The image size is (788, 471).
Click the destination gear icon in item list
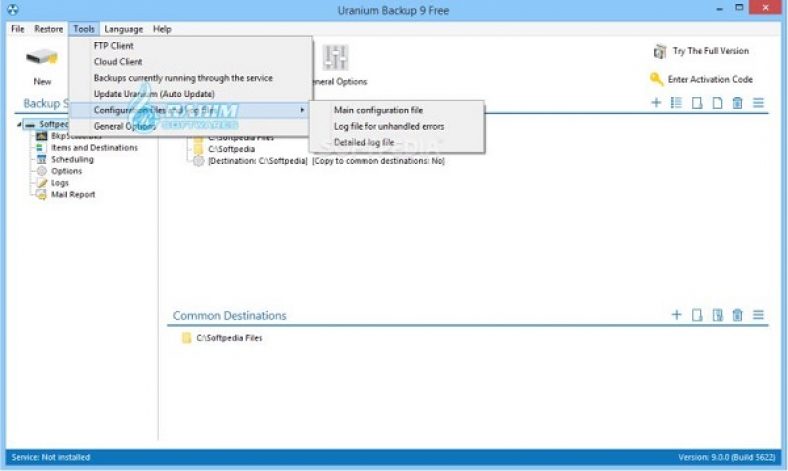coord(199,161)
